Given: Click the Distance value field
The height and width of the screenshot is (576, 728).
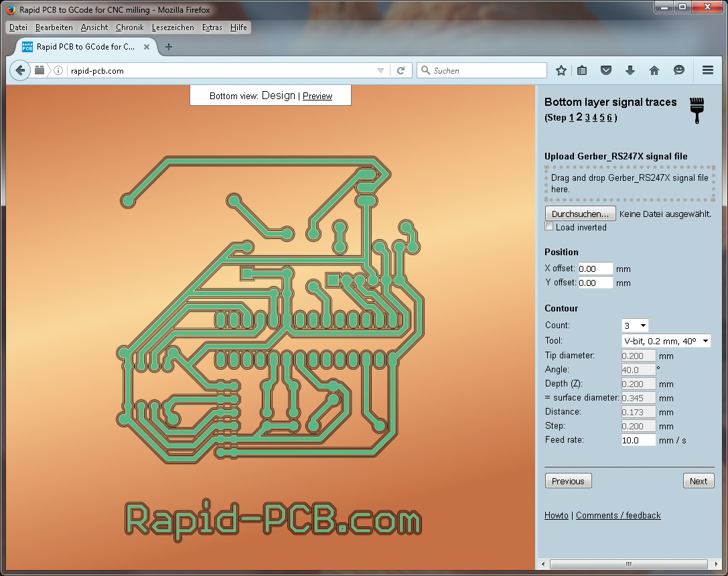Looking at the screenshot, I should [638, 412].
